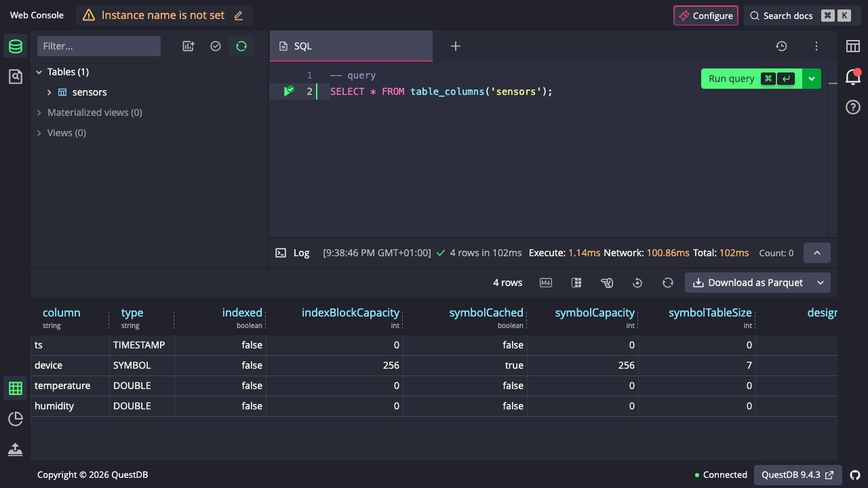Screen dimensions: 868x488
Task: Select the sensors table in the tree
Action: click(x=90, y=92)
